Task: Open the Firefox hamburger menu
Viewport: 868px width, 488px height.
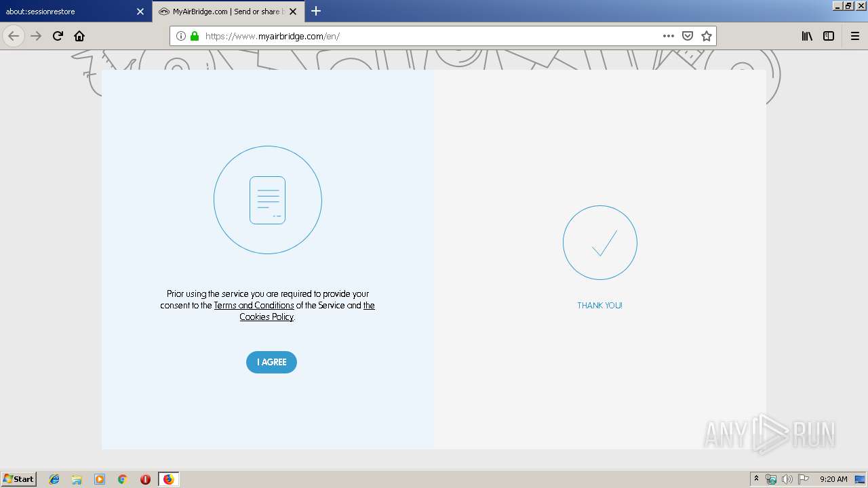Action: tap(855, 36)
